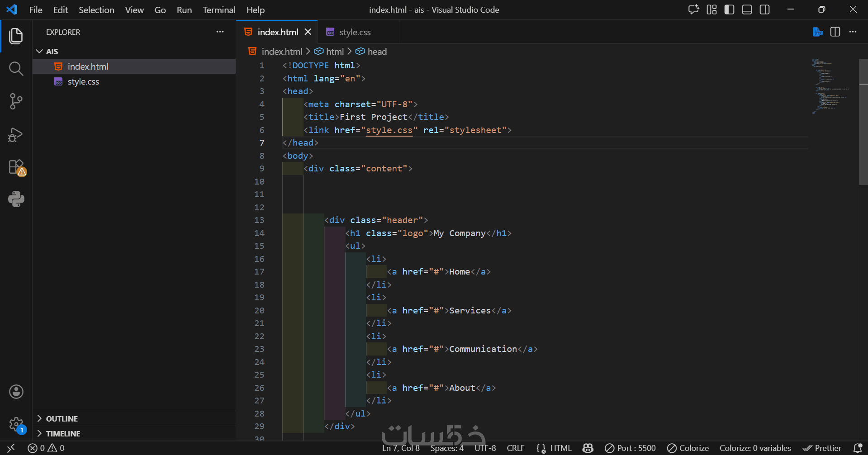Click the split editor right icon
This screenshot has height=455, width=868.
coord(835,32)
